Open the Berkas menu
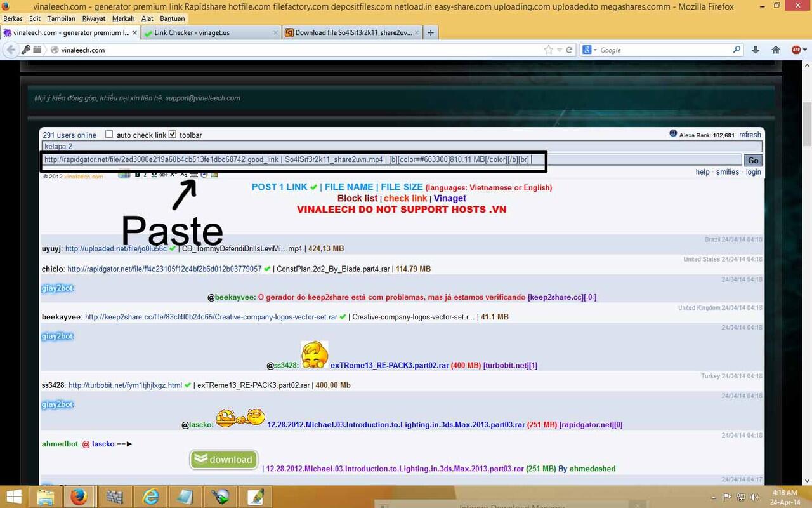 click(x=13, y=19)
